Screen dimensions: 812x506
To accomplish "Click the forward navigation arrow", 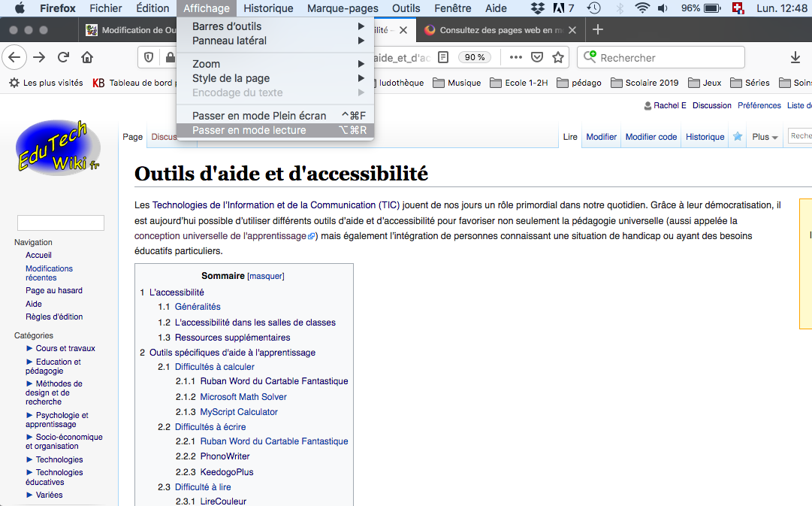I will tap(39, 58).
